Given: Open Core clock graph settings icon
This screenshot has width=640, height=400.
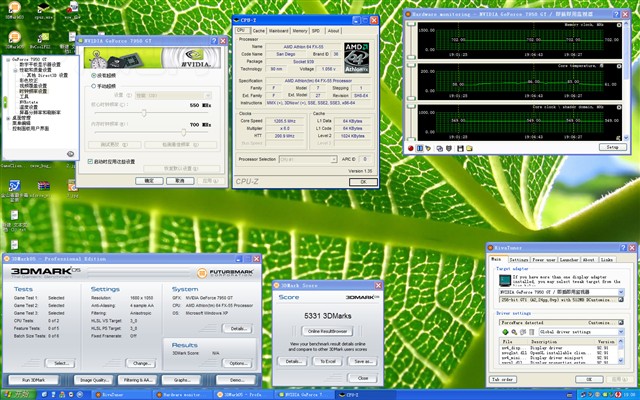Looking at the screenshot, I should [619, 107].
